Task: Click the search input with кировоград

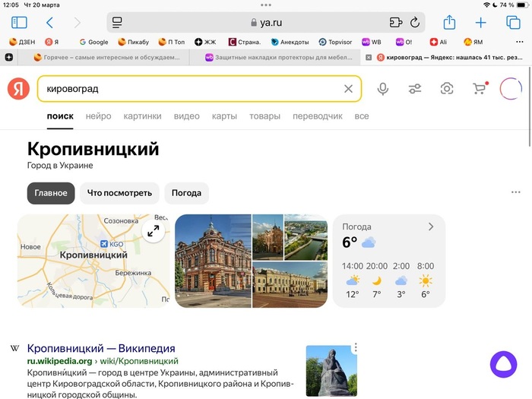Action: click(190, 89)
